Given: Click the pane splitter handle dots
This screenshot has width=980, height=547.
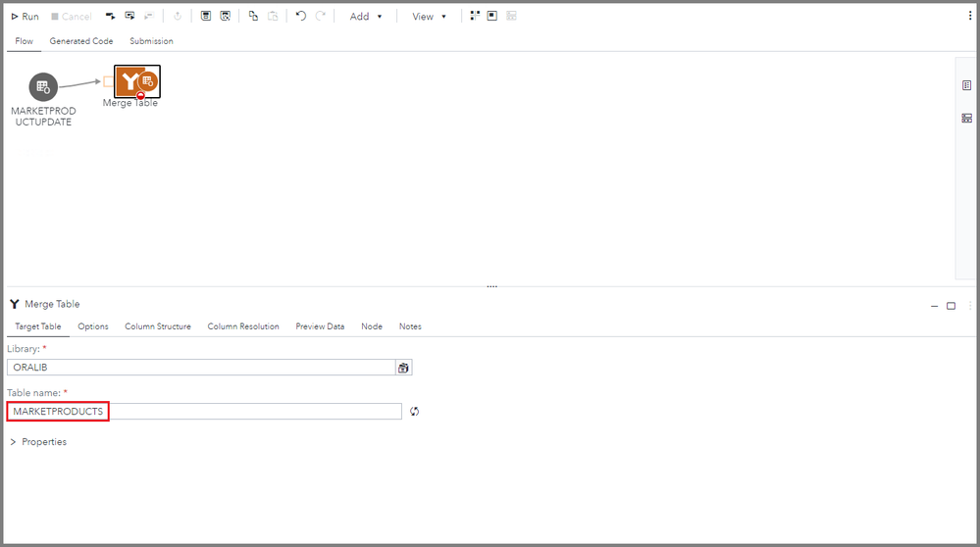Looking at the screenshot, I should tap(491, 286).
